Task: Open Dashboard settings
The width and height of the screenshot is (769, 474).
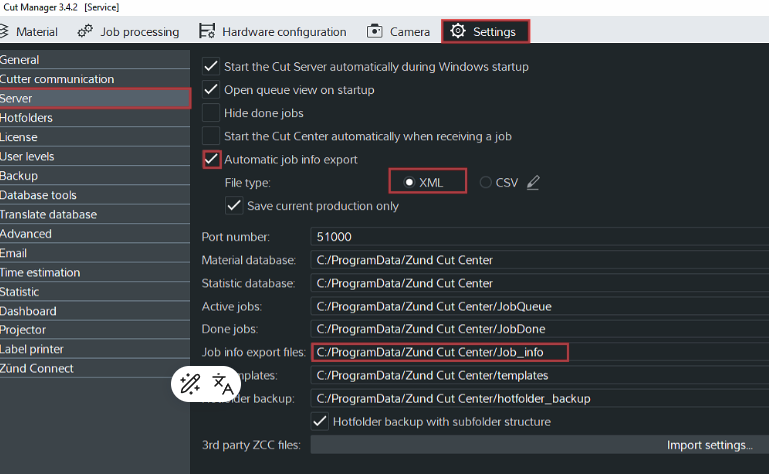Action: pos(95,311)
